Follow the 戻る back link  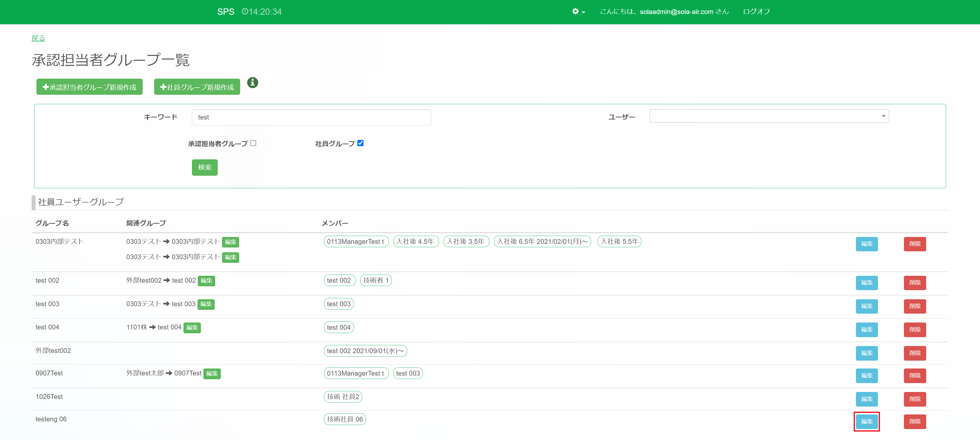click(38, 38)
